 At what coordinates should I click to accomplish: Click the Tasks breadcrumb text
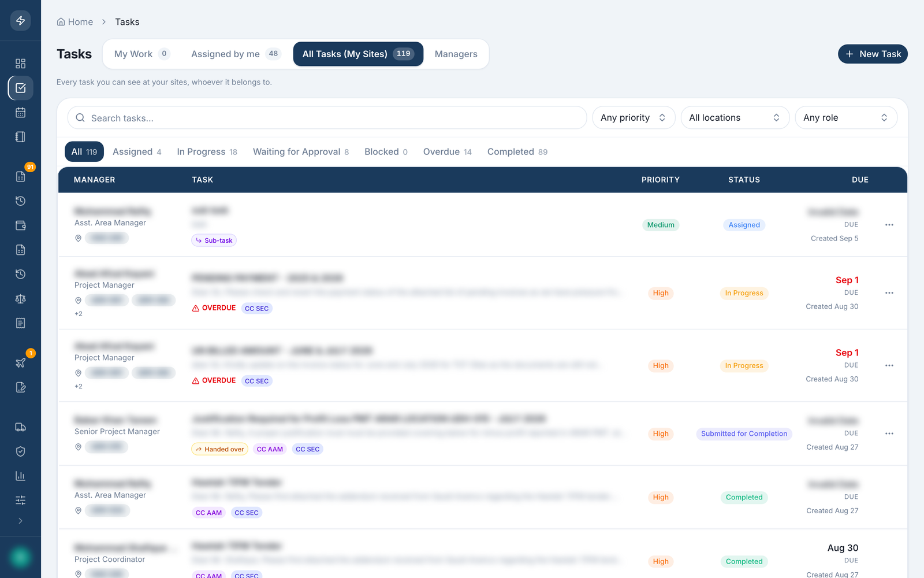pos(127,22)
